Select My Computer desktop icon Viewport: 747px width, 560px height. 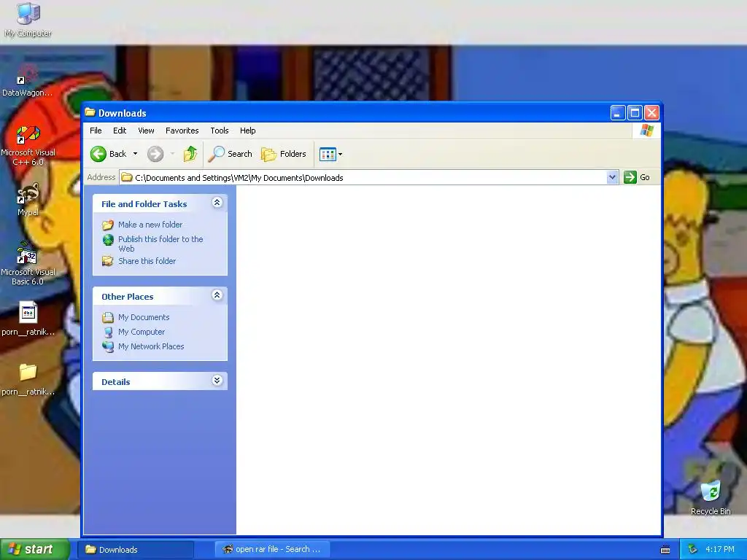pyautogui.click(x=28, y=20)
